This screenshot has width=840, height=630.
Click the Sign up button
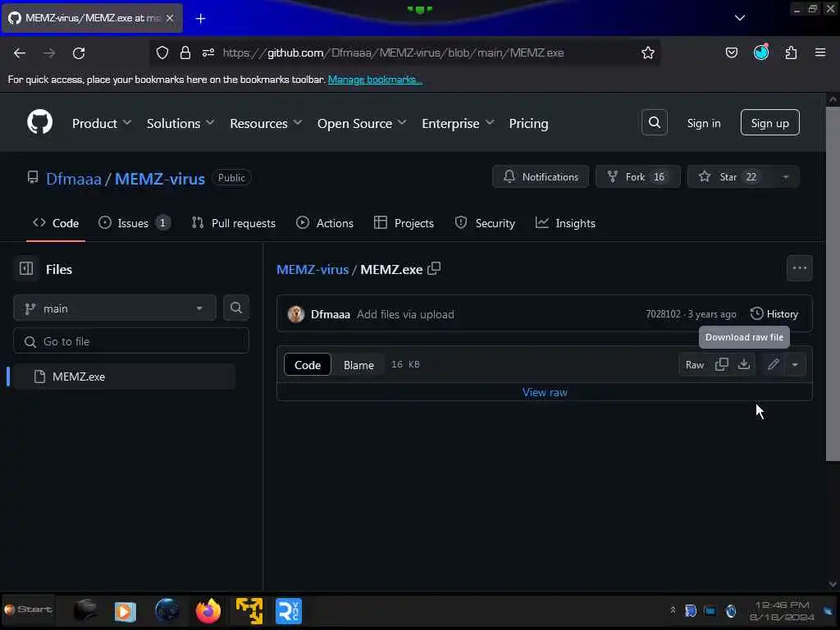[769, 123]
